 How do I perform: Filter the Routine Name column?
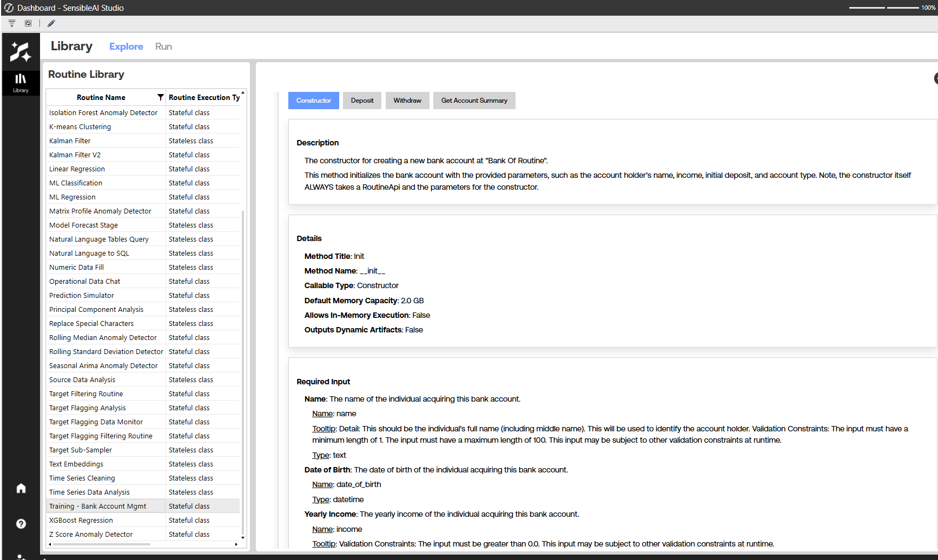tap(160, 97)
